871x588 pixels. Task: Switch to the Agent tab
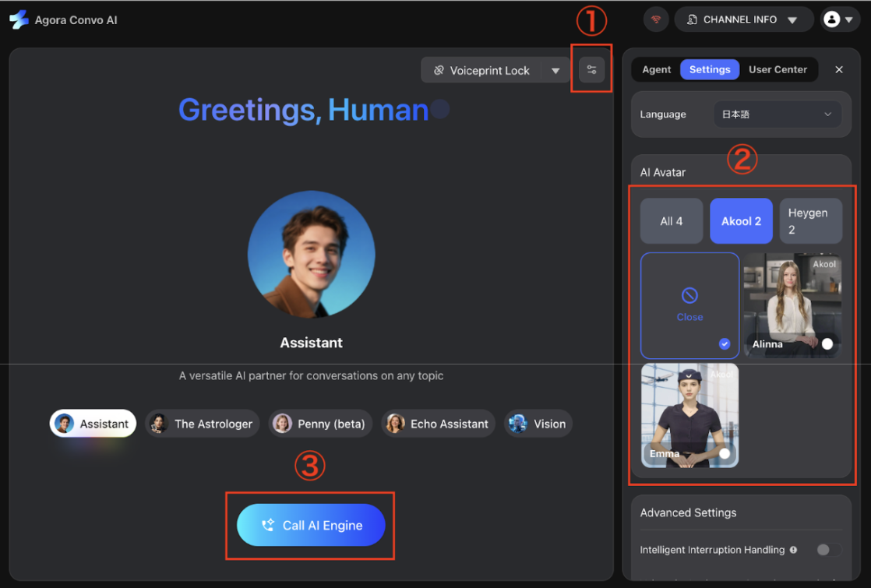657,69
